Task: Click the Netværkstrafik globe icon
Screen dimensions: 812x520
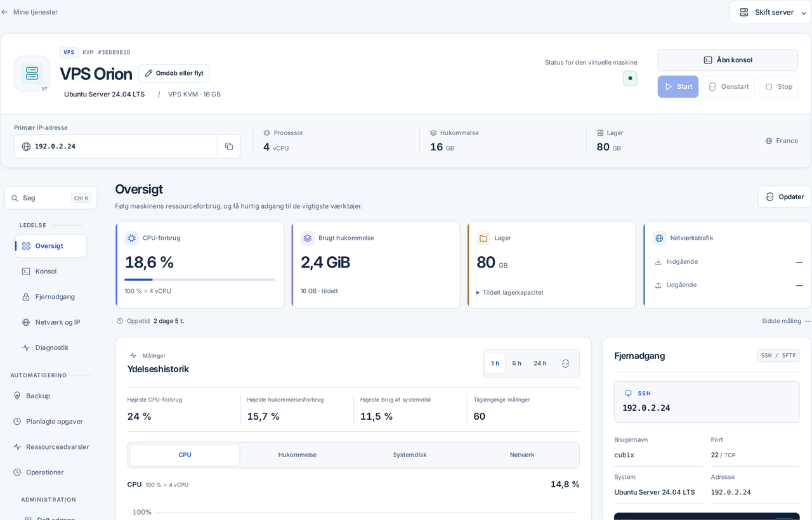Action: click(659, 238)
